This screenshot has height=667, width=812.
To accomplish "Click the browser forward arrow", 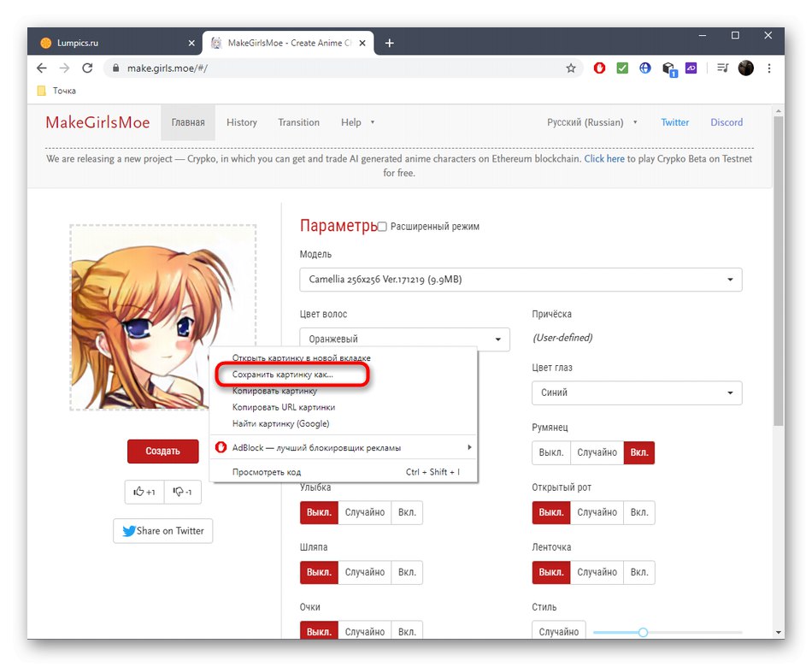I will pyautogui.click(x=64, y=68).
